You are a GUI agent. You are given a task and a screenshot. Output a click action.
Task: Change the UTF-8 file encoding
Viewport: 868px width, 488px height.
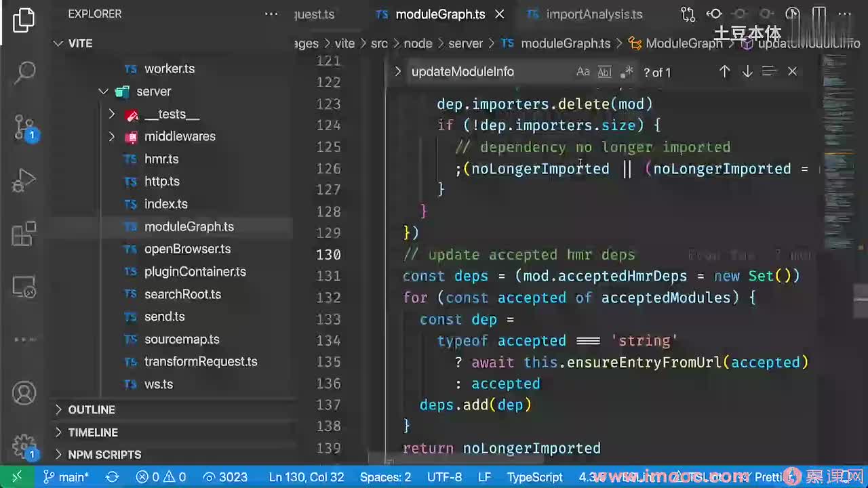pos(444,477)
